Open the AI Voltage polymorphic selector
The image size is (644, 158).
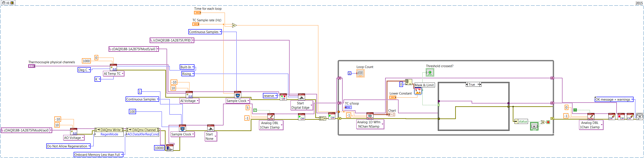coord(189,101)
